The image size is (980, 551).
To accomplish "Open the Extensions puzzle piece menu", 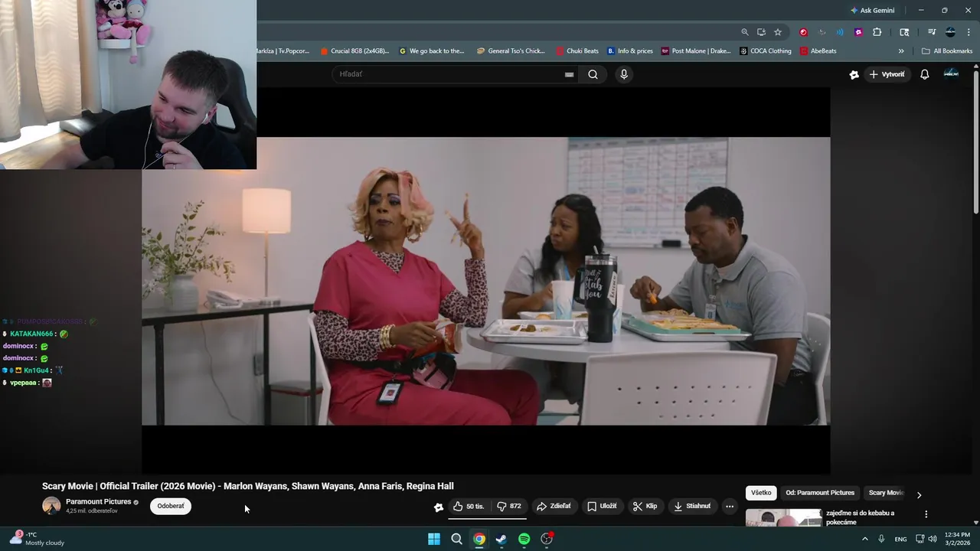I will (x=877, y=32).
